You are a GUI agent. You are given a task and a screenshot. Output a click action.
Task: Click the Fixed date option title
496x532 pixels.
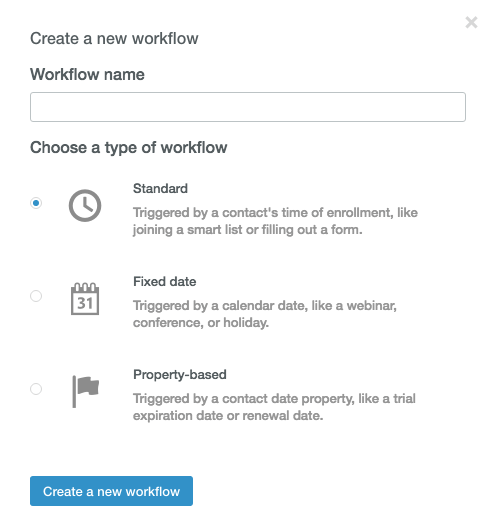165,282
